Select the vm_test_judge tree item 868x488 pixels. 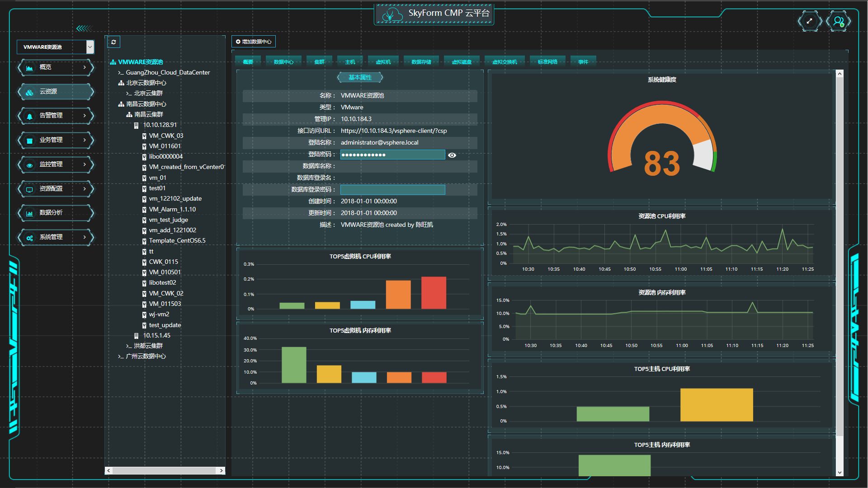tap(169, 220)
